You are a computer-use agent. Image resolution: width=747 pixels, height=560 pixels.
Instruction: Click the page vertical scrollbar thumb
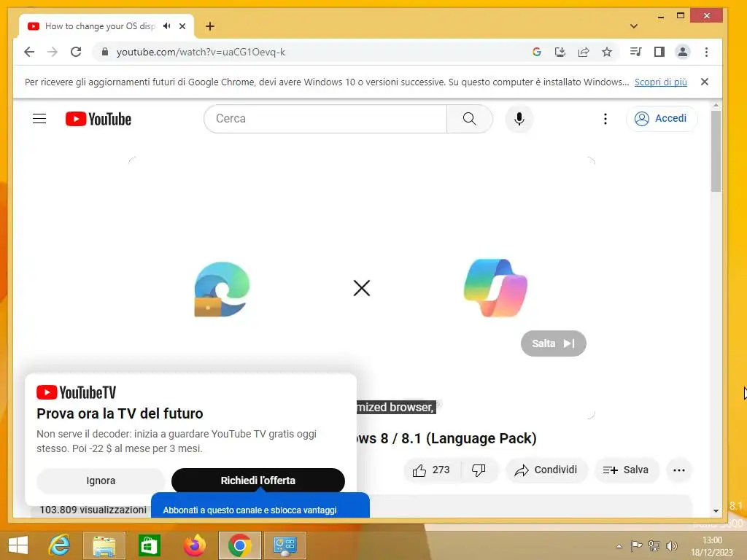tap(716, 151)
